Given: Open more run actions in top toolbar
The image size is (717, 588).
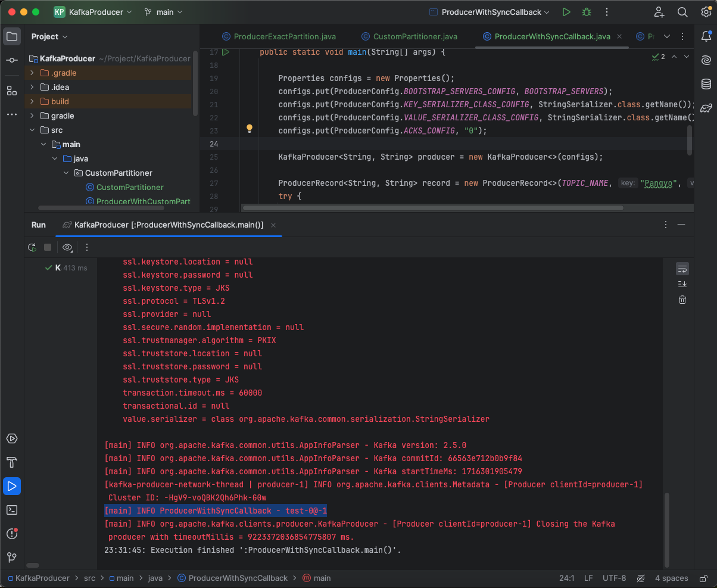Looking at the screenshot, I should (607, 12).
